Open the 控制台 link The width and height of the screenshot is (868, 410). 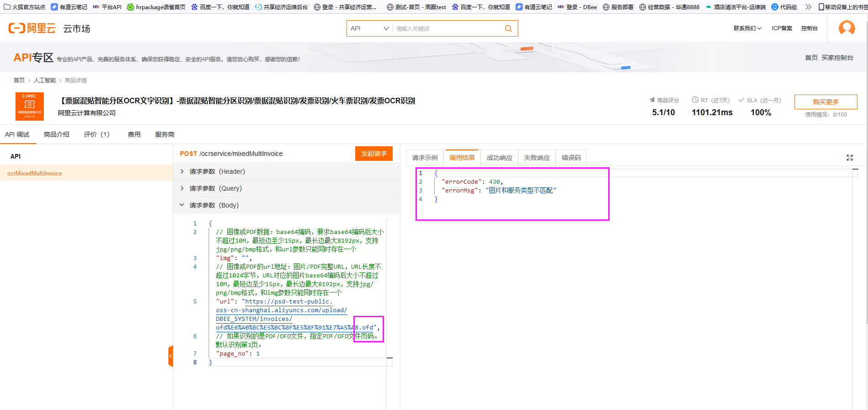810,28
